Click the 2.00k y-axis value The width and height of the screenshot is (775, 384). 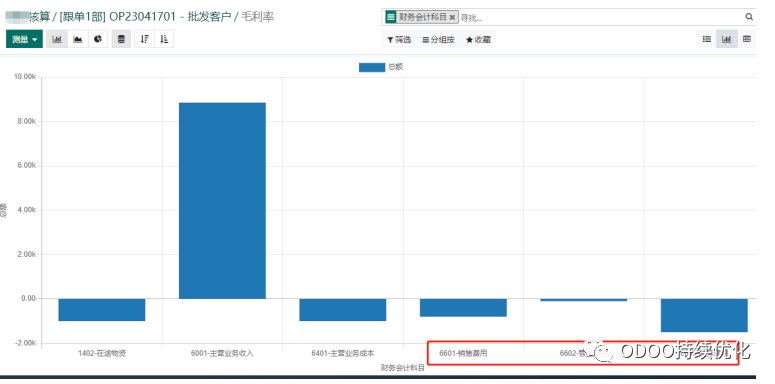point(26,255)
